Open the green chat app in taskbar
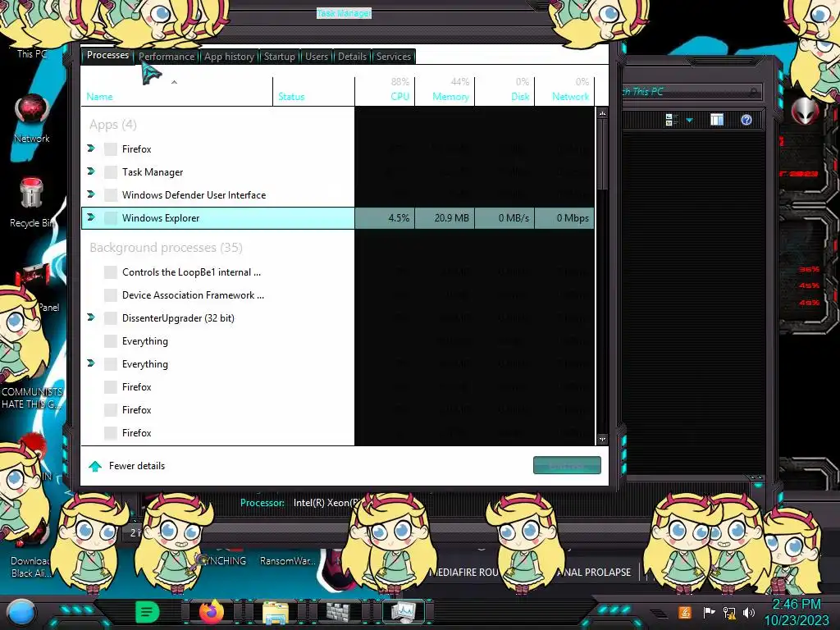 pyautogui.click(x=148, y=612)
